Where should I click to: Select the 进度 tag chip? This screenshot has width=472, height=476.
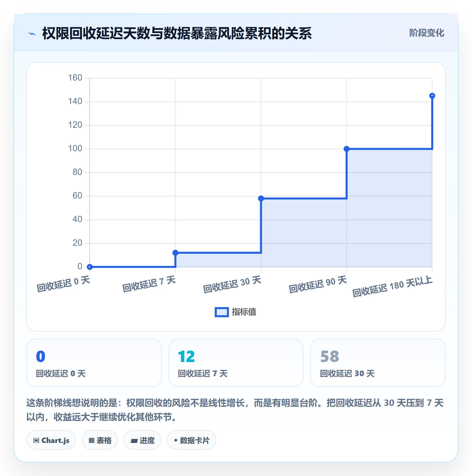[x=142, y=440]
